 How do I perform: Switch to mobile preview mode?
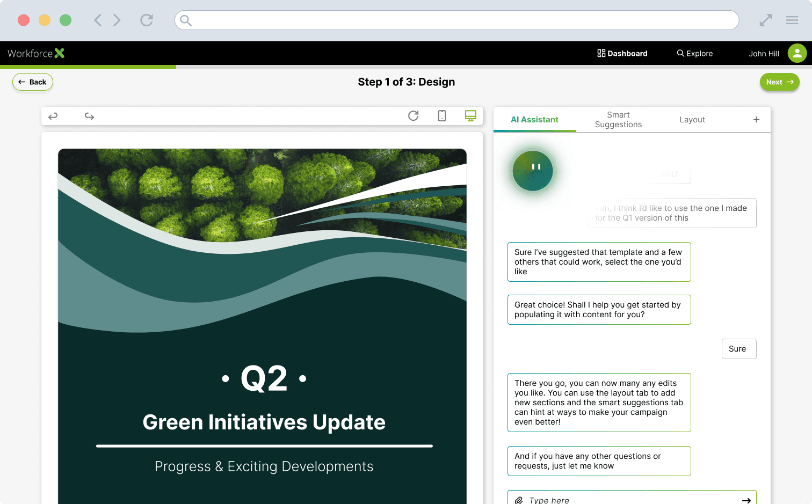pyautogui.click(x=442, y=115)
